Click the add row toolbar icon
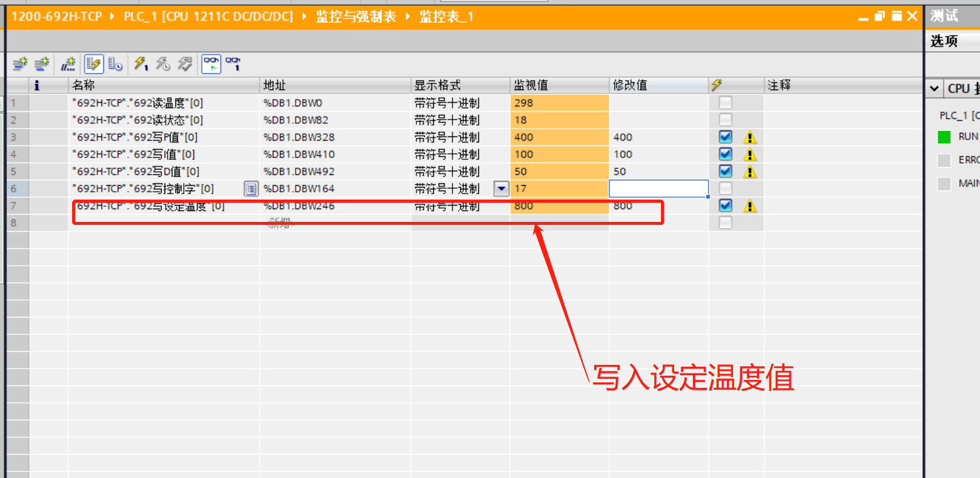Viewport: 980px width, 478px height. 41,64
